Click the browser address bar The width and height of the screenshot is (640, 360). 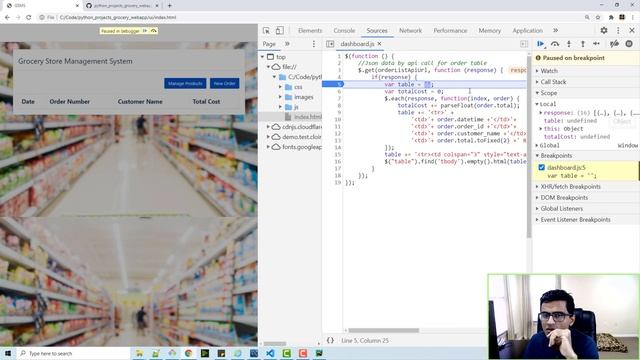[310, 18]
